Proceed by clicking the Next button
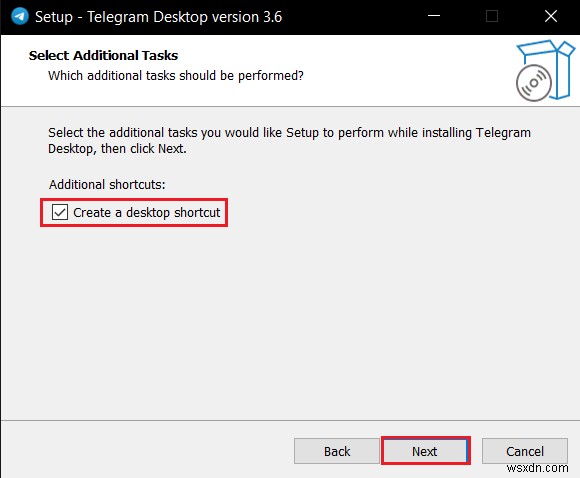This screenshot has width=580, height=478. point(425,451)
